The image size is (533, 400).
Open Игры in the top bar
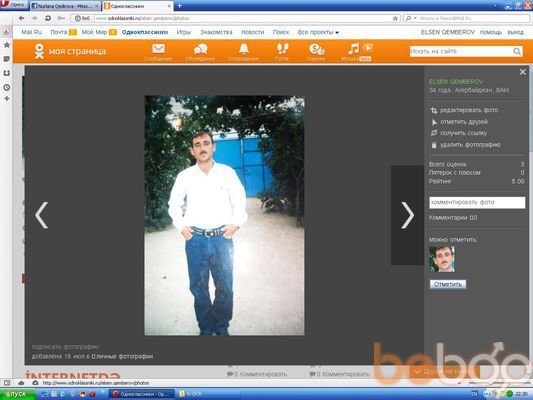(x=184, y=32)
